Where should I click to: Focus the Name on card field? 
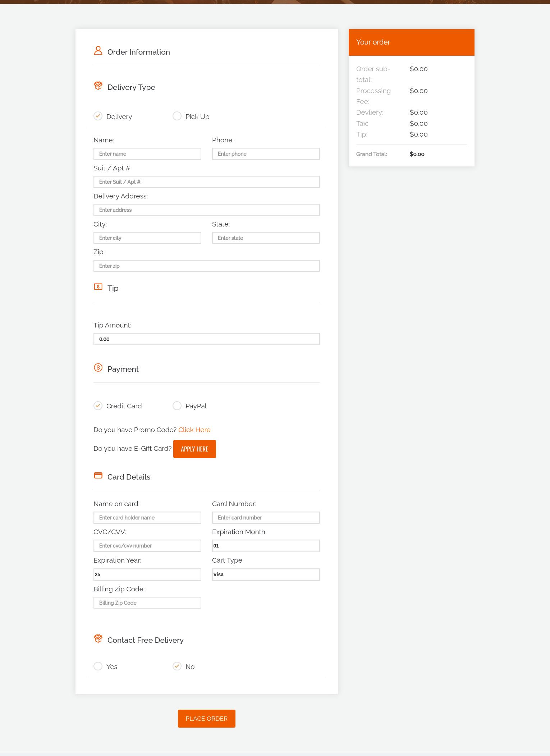click(x=147, y=518)
